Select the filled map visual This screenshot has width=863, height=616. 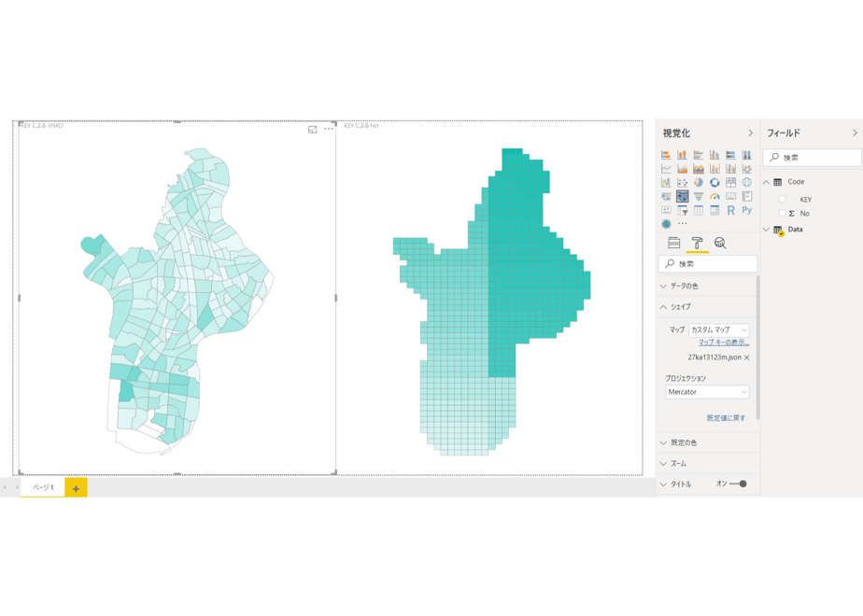coord(666,196)
